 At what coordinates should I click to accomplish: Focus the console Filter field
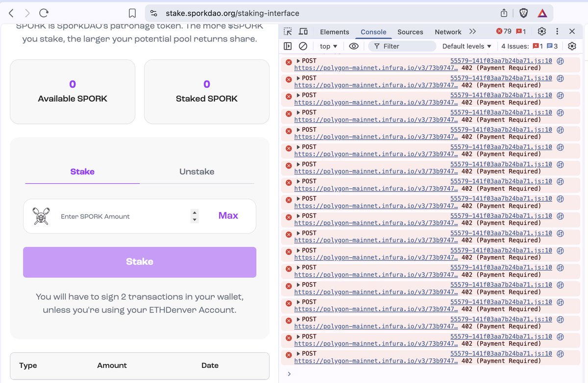pyautogui.click(x=402, y=46)
